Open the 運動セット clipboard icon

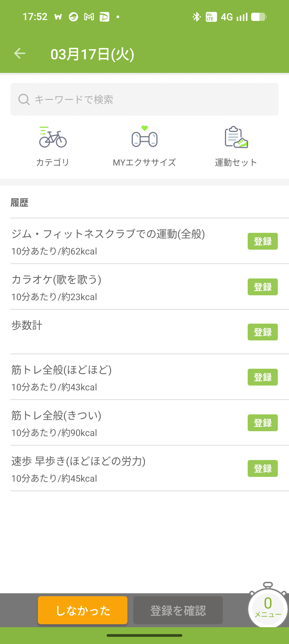pyautogui.click(x=236, y=137)
